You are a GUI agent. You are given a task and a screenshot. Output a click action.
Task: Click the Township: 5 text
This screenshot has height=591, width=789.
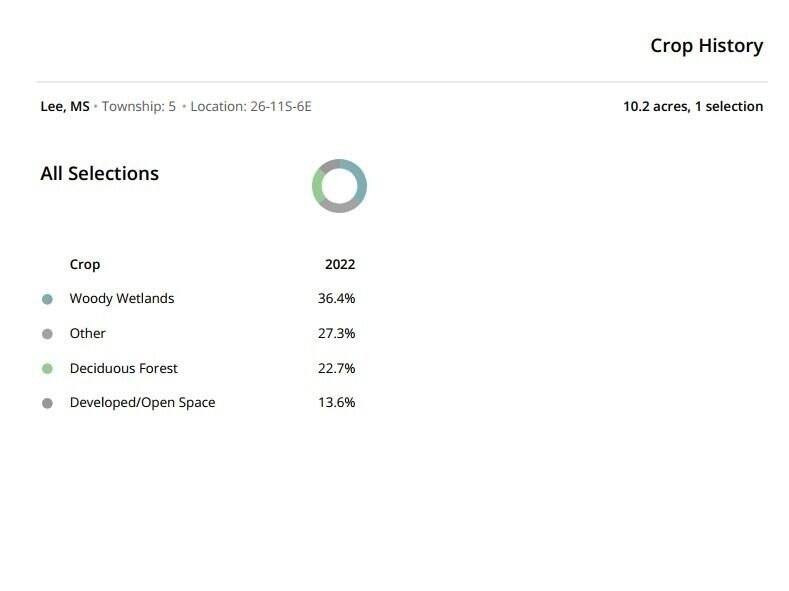139,107
